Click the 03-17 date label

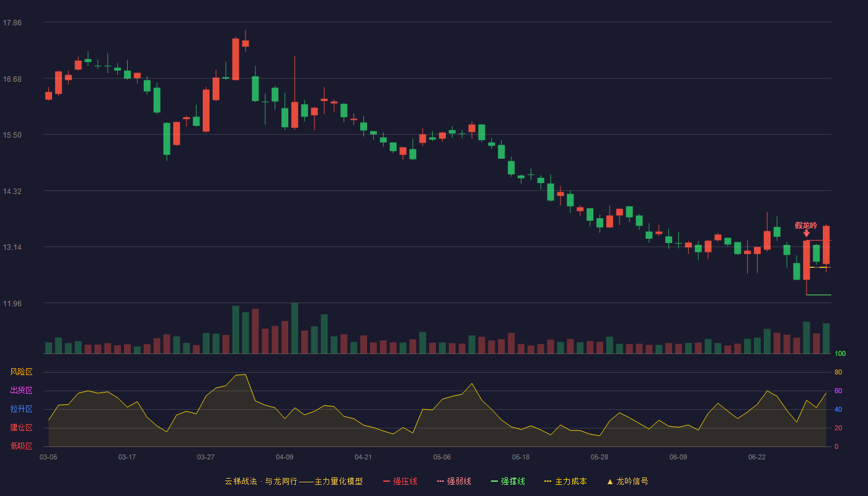pyautogui.click(x=127, y=457)
